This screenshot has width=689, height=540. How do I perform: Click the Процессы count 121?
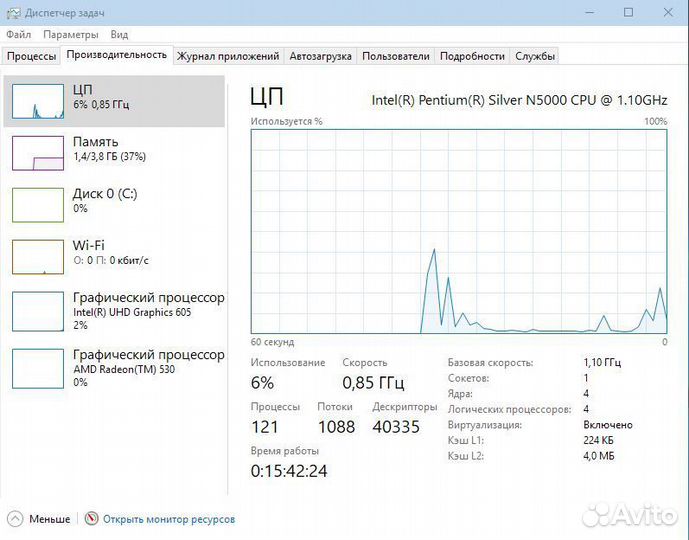click(x=265, y=427)
